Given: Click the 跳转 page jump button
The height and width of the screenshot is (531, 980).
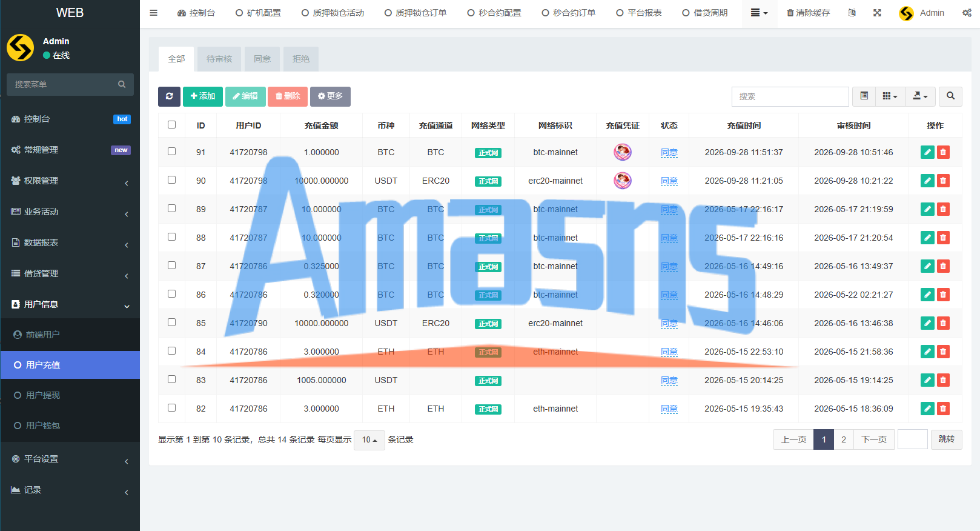Looking at the screenshot, I should 947,439.
